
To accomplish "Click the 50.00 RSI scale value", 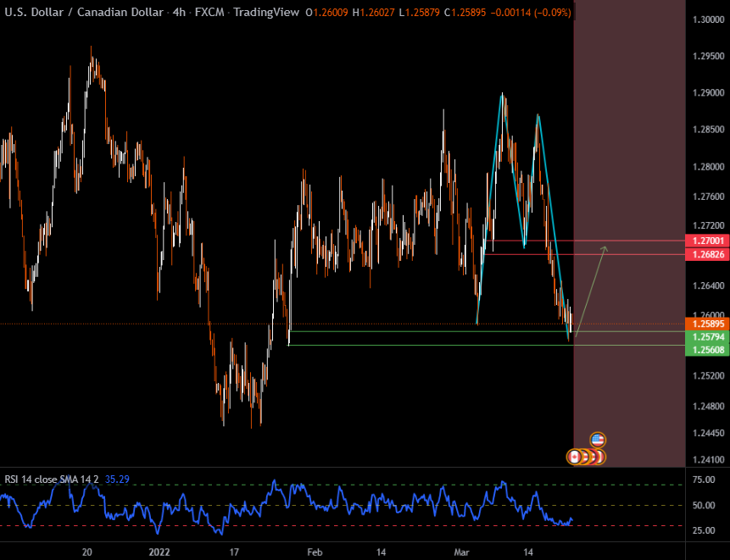I will tap(704, 506).
